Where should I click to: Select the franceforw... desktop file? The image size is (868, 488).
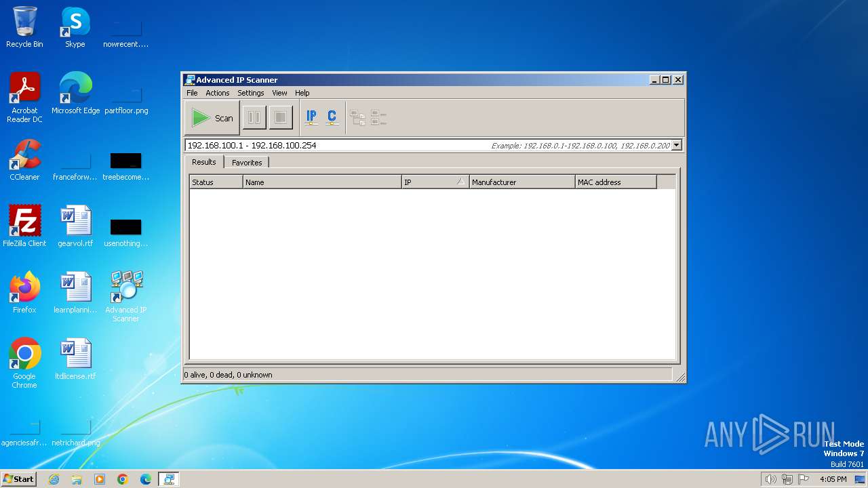click(75, 167)
